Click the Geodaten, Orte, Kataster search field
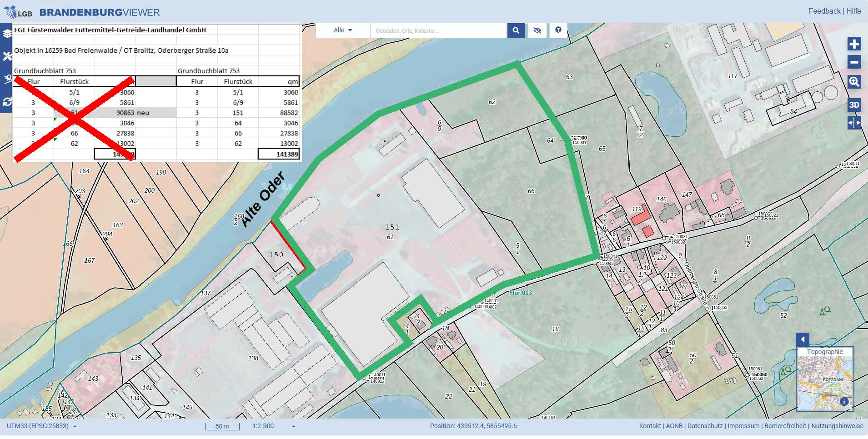868x439 pixels. (x=438, y=30)
